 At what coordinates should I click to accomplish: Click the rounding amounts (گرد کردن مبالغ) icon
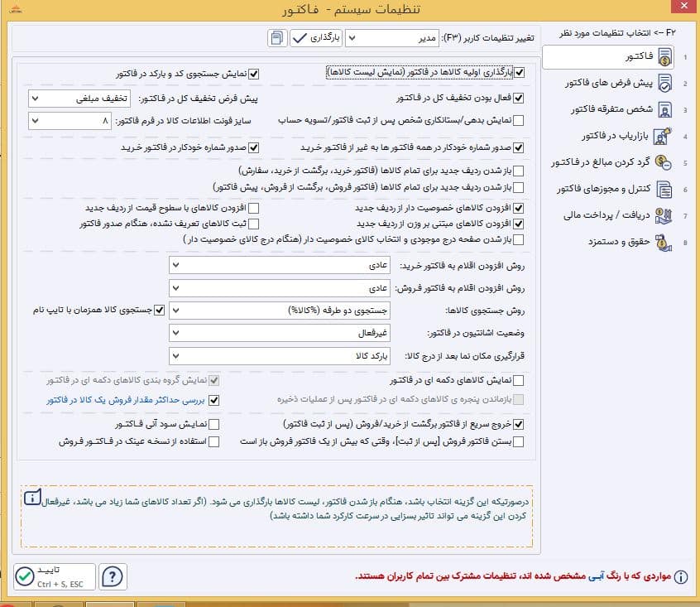click(x=663, y=162)
